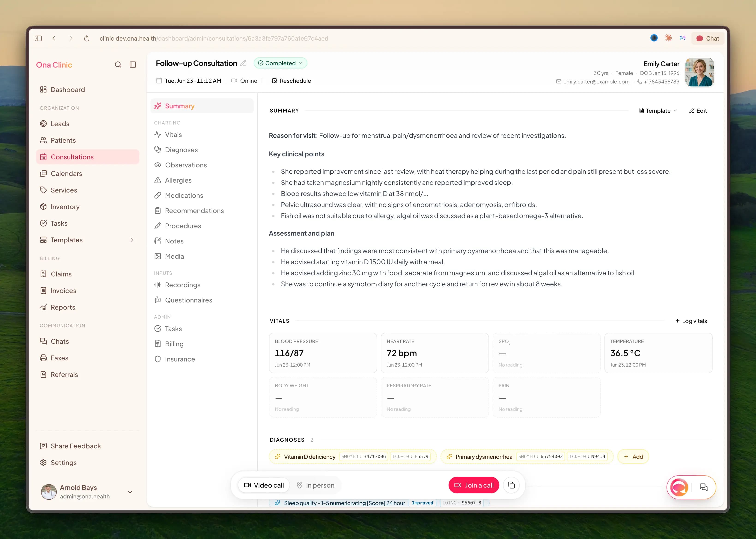Open Billing under Admin section
Image resolution: width=756 pixels, height=539 pixels.
click(202, 344)
